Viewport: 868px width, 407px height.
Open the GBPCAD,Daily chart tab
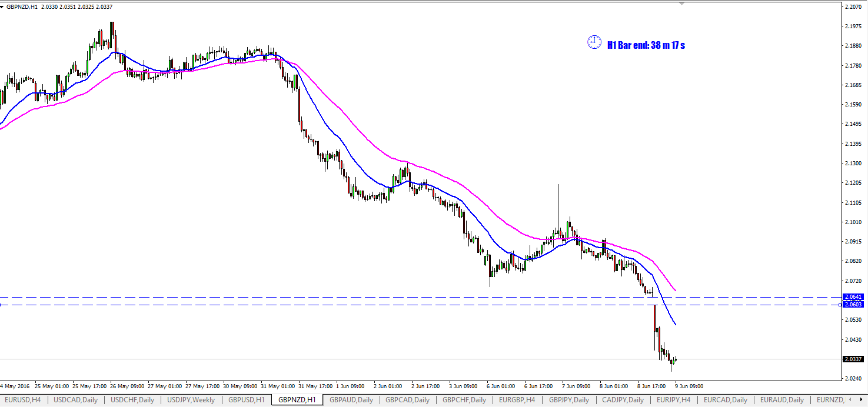tap(408, 400)
